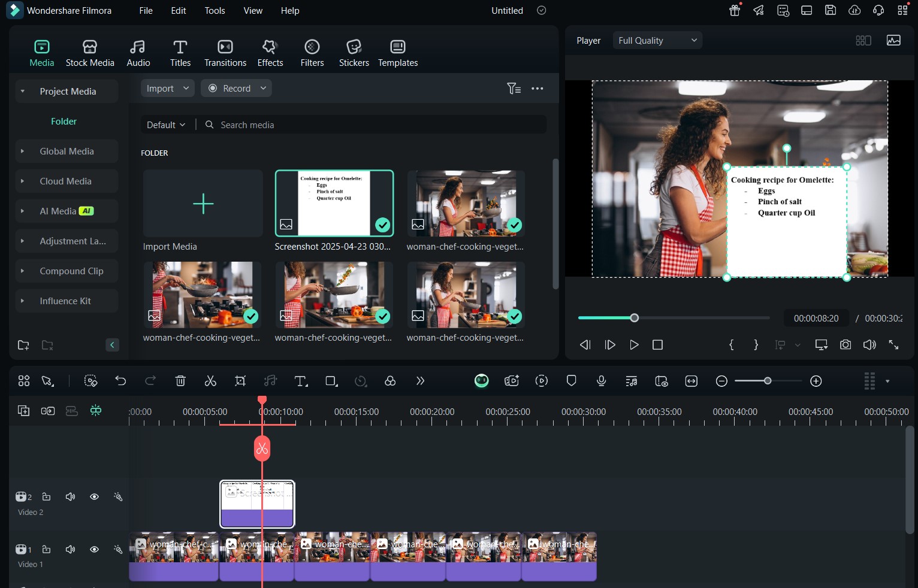The width and height of the screenshot is (918, 588).
Task: Click the redo arrow in timeline toolbar
Action: pyautogui.click(x=150, y=381)
